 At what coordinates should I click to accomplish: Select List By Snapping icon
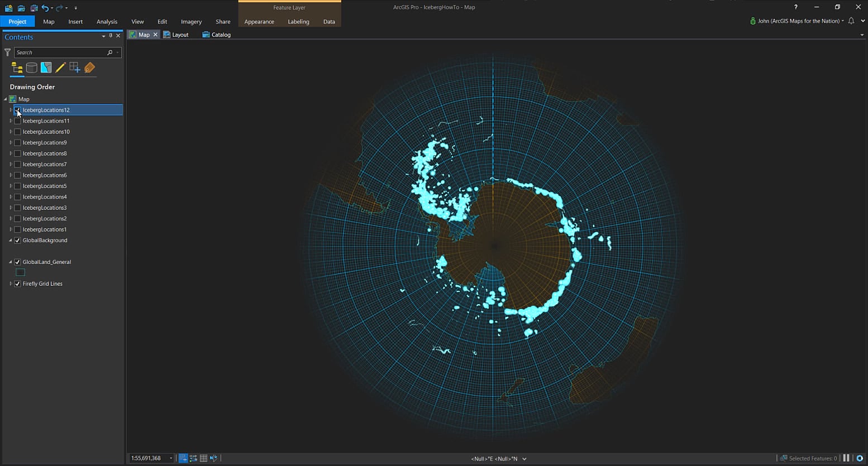(x=75, y=68)
